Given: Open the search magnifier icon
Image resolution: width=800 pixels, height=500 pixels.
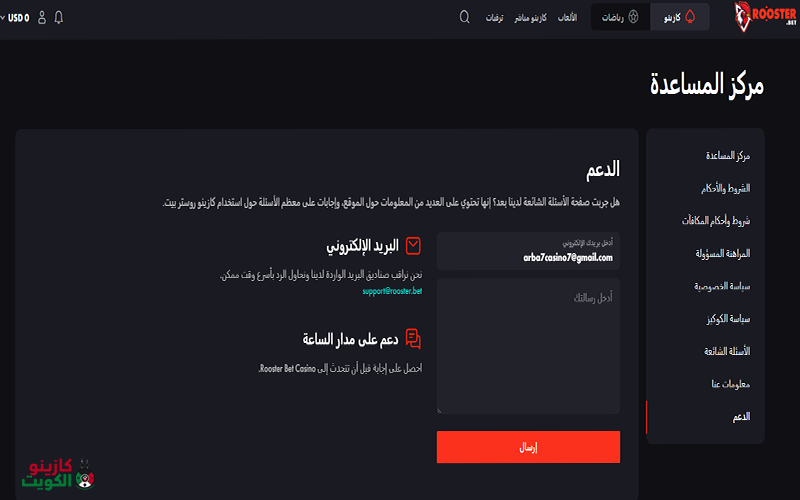Looking at the screenshot, I should click(464, 17).
